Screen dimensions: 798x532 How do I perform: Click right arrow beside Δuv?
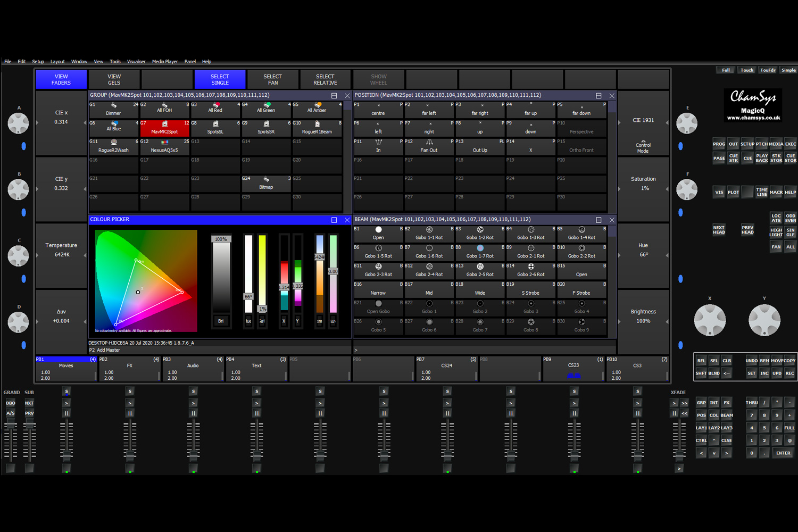click(x=85, y=321)
